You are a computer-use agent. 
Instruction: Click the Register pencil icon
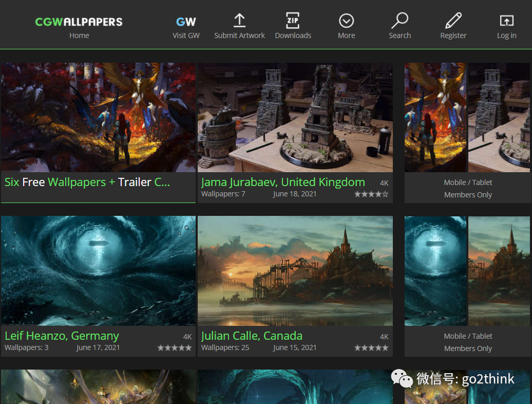click(x=453, y=21)
